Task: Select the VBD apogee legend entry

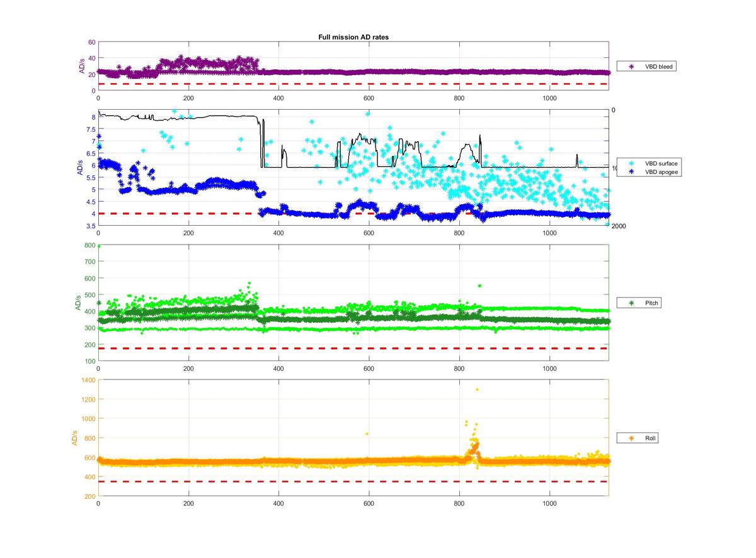Action: [648, 171]
